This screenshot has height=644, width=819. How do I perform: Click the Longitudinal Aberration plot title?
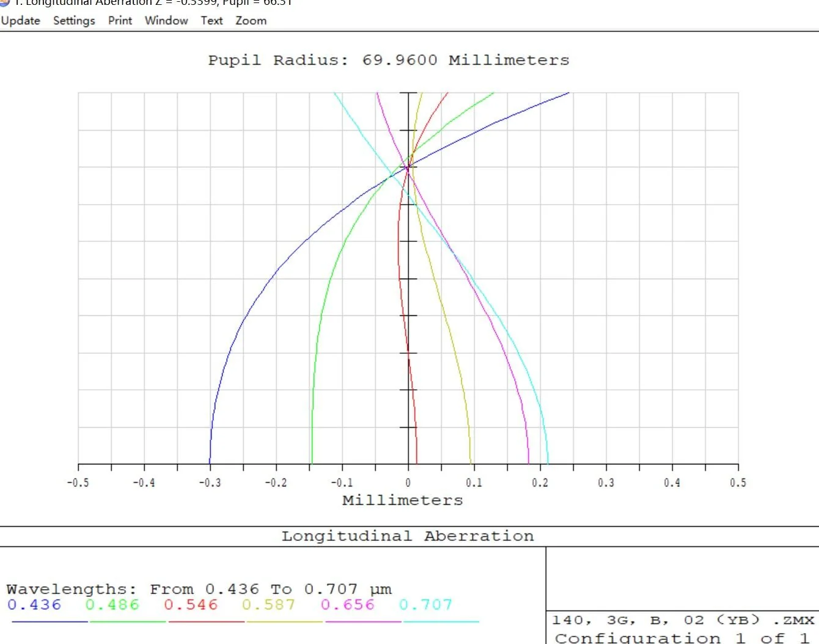tap(408, 536)
